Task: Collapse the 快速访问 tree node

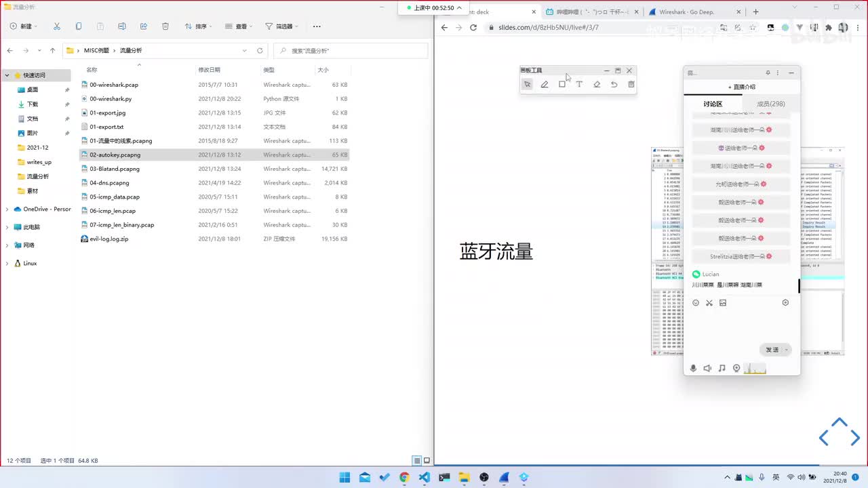Action: point(7,75)
